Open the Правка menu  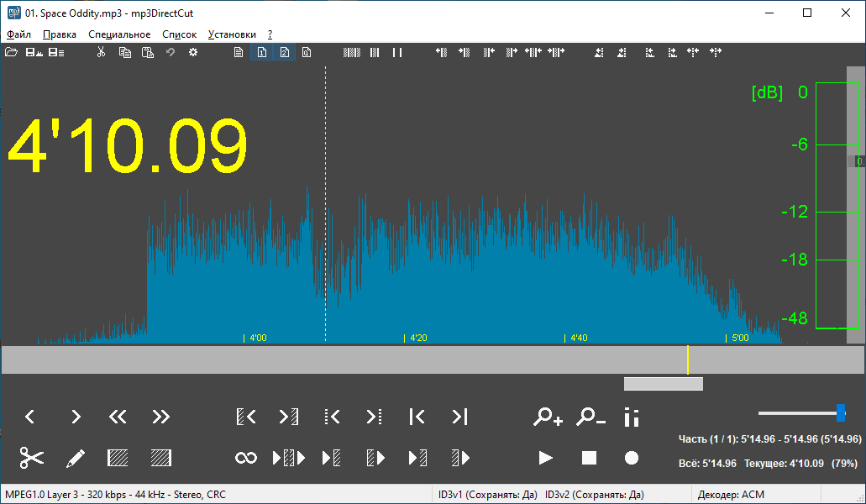pos(60,34)
